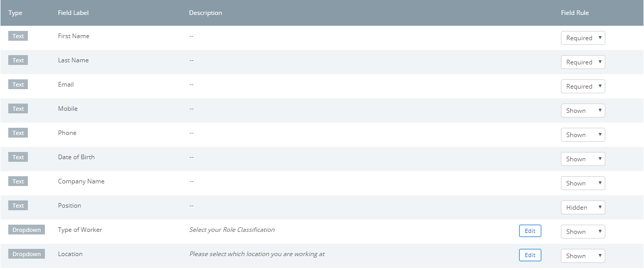Open the Company Name rule dropdown

pos(583,183)
